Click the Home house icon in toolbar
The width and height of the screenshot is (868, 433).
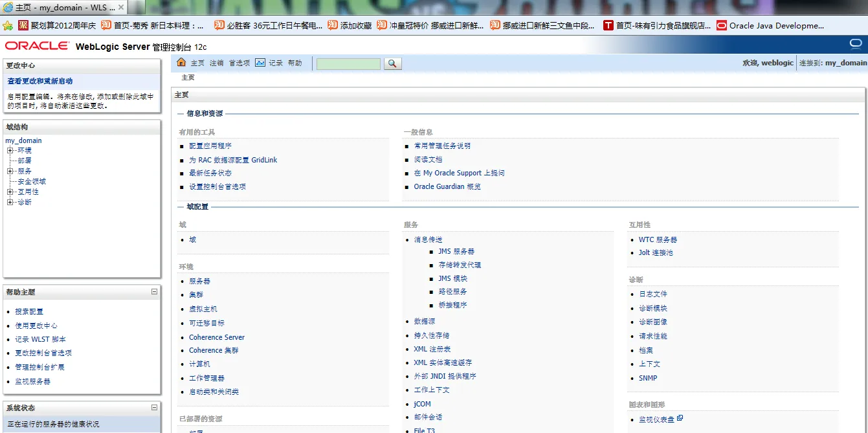click(x=181, y=63)
